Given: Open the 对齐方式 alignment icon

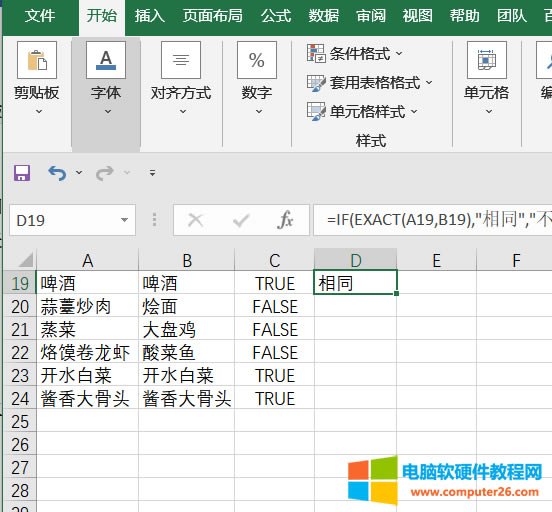Looking at the screenshot, I should pos(181,60).
